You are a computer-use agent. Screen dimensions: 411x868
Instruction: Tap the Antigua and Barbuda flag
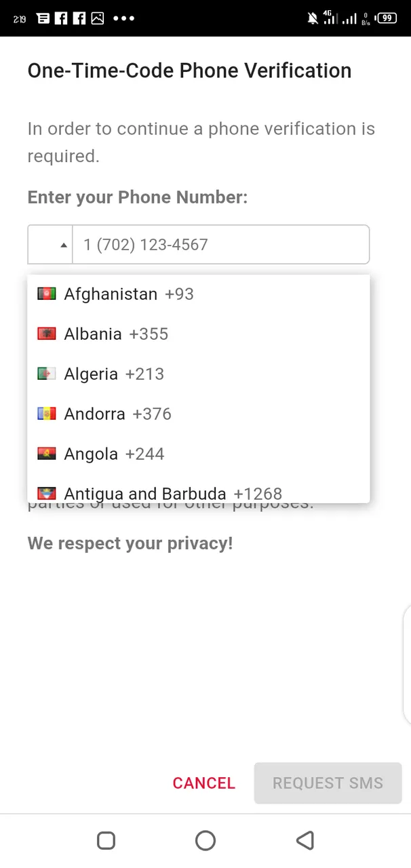[46, 494]
